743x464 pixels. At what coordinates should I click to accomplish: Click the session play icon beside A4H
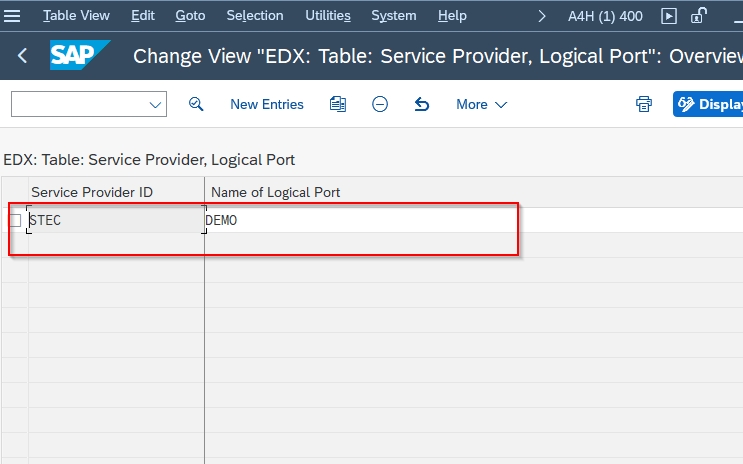(669, 16)
